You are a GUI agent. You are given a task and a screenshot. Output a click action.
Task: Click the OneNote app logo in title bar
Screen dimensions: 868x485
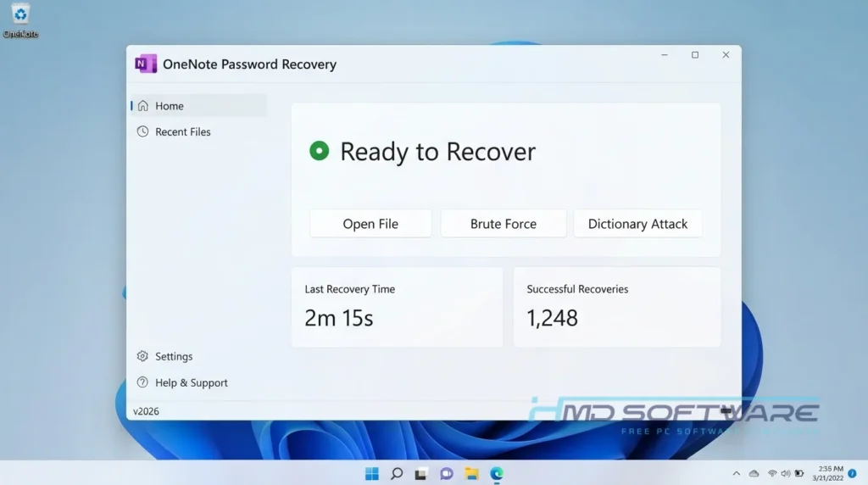[146, 64]
